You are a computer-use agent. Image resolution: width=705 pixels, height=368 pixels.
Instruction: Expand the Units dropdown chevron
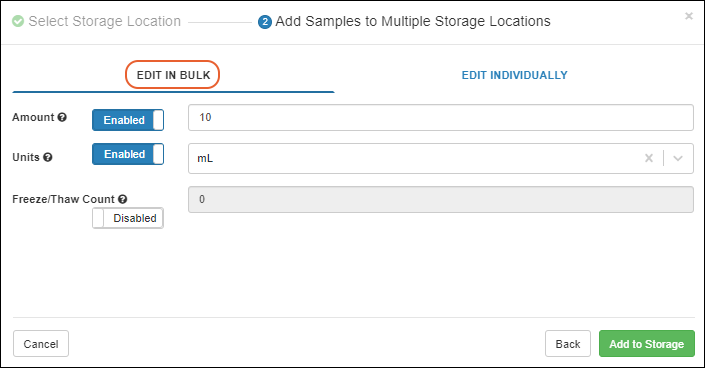(678, 158)
